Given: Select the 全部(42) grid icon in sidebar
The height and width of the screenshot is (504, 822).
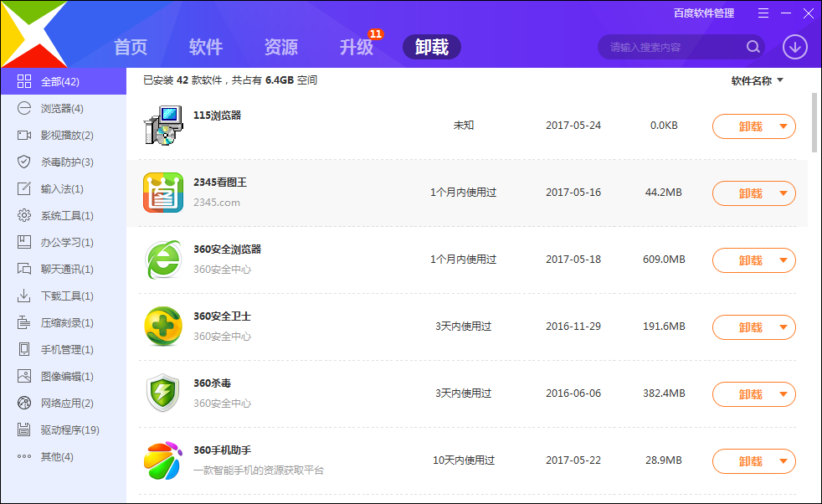Looking at the screenshot, I should 23,81.
